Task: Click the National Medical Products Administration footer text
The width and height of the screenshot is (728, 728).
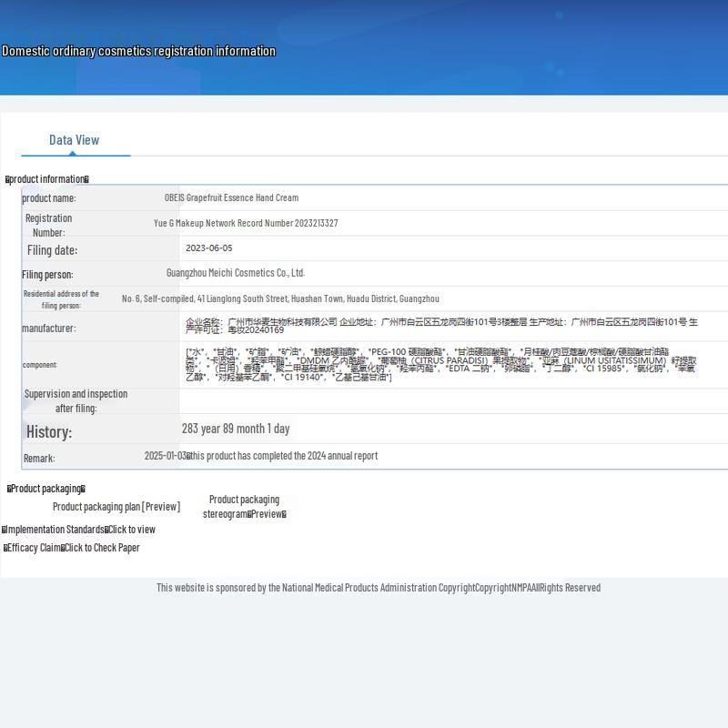Action: pos(378,588)
